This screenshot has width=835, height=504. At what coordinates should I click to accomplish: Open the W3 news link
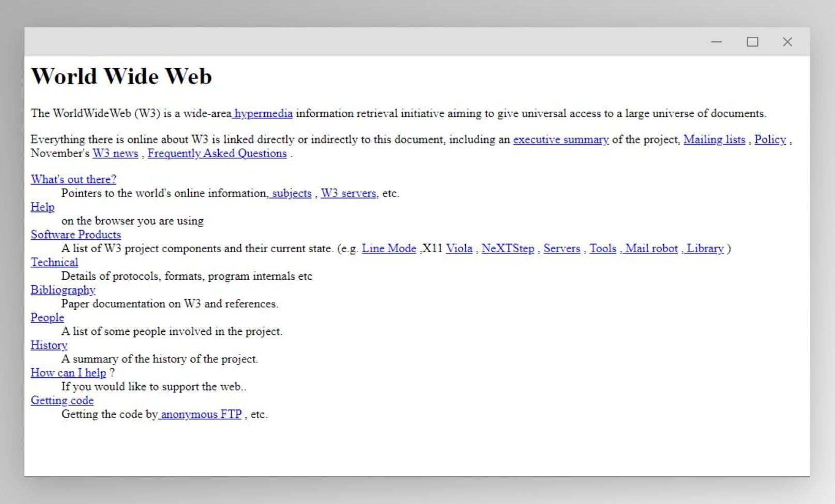coord(115,154)
